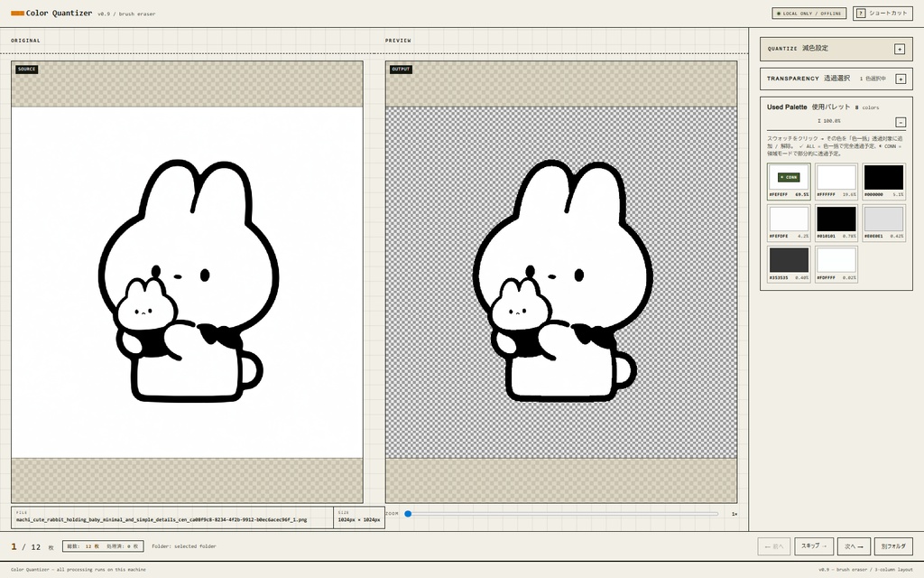This screenshot has width=924, height=578.
Task: Click the 前へ previous button
Action: tap(775, 546)
